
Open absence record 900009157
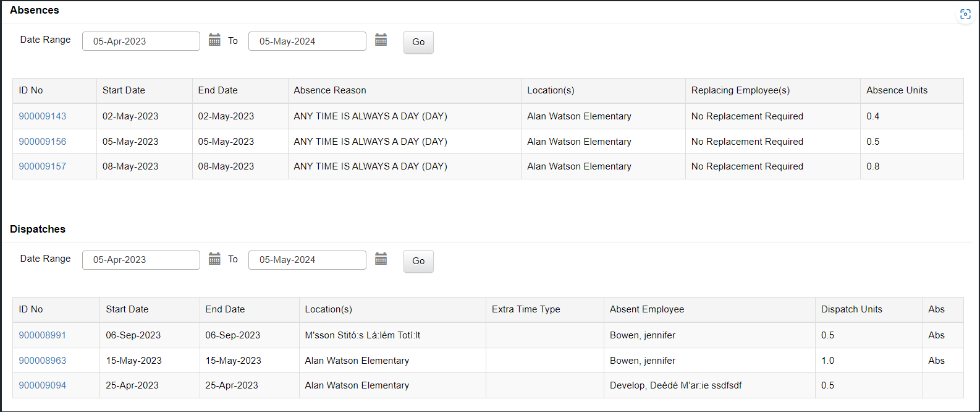click(x=43, y=166)
